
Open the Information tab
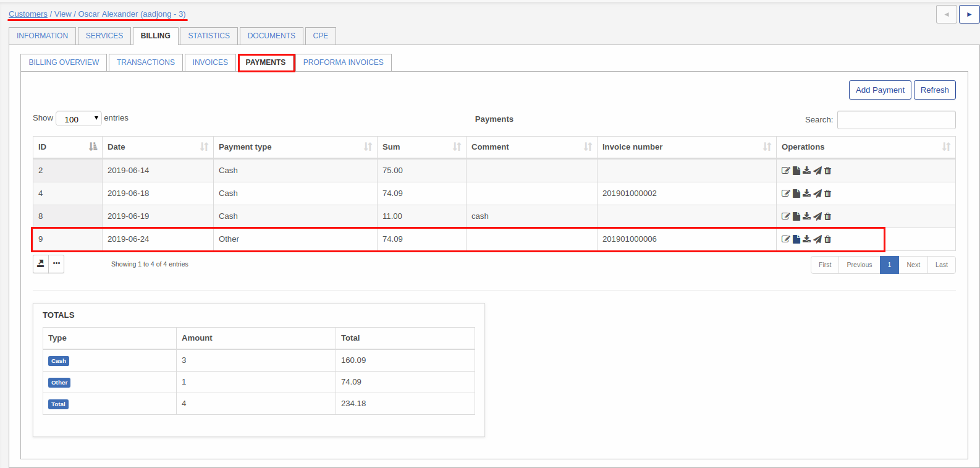point(43,36)
